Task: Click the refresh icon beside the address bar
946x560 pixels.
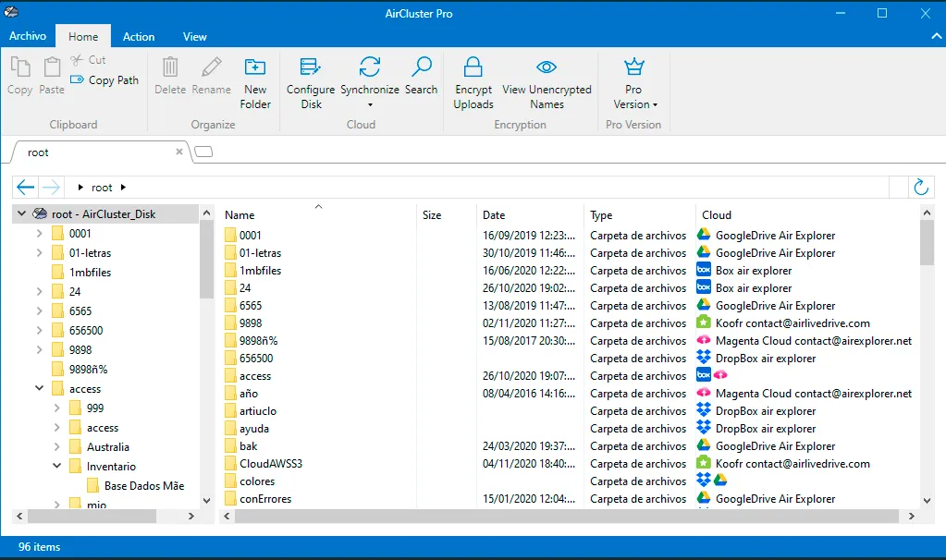Action: (921, 188)
